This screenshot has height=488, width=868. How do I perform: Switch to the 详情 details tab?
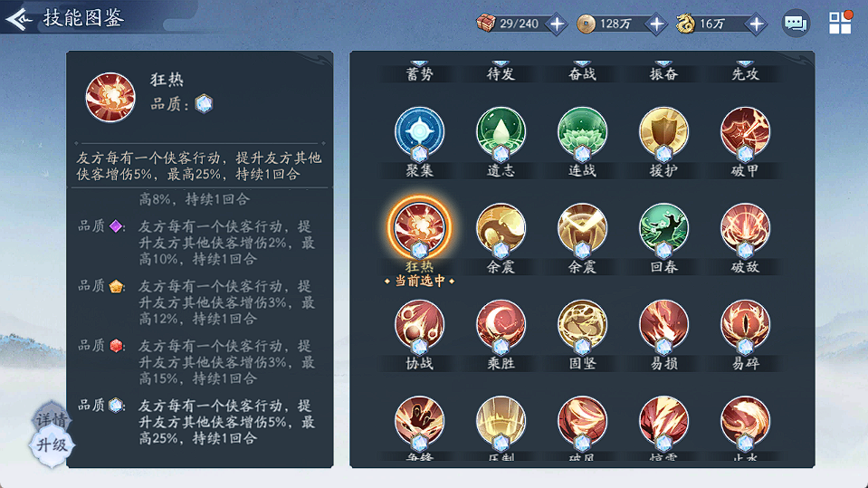point(51,420)
